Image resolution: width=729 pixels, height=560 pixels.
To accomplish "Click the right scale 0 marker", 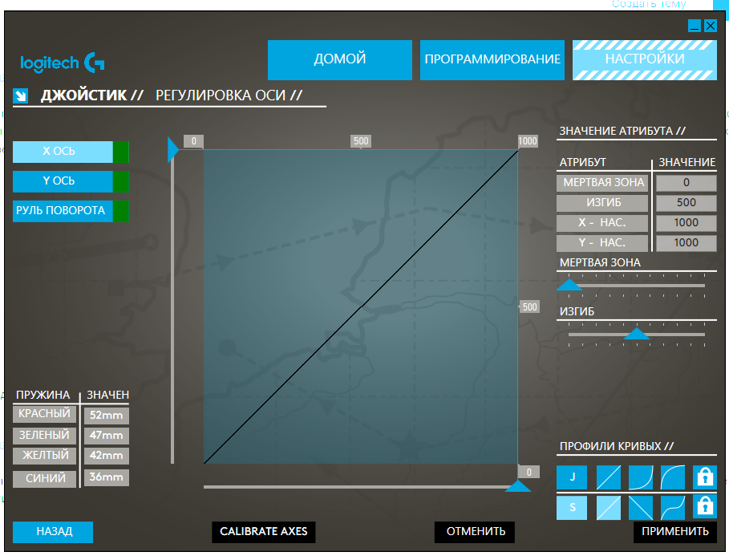I will point(529,472).
